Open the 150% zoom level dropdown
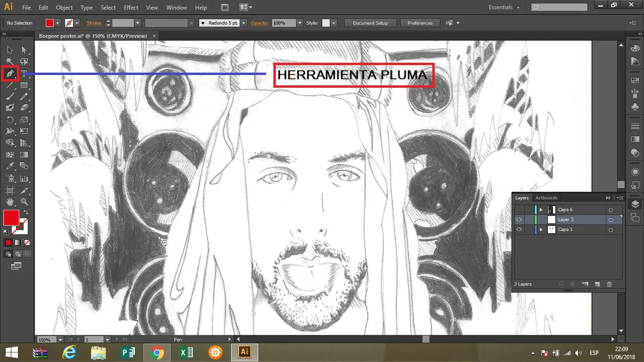Viewport: 644px width, 362px height. (60, 340)
